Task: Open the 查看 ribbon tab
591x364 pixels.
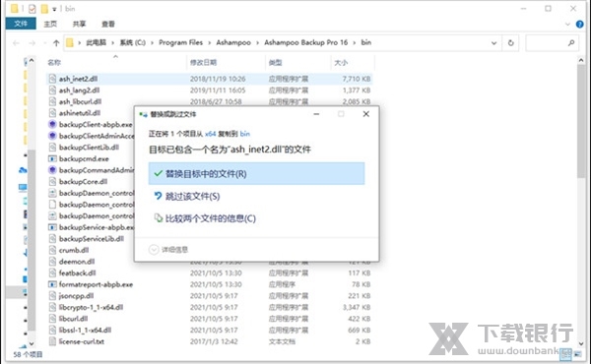Action: [108, 24]
